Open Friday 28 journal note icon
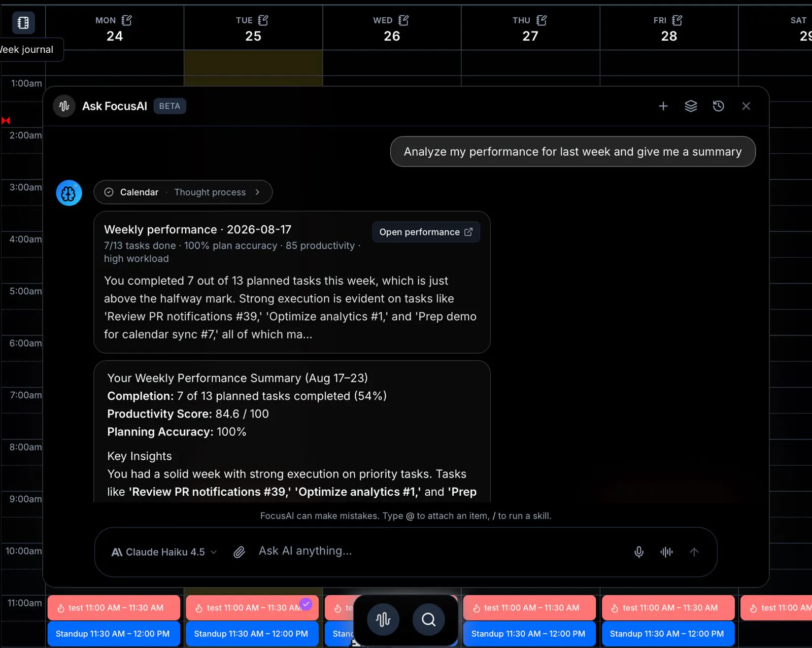Viewport: 812px width, 648px height. tap(677, 20)
